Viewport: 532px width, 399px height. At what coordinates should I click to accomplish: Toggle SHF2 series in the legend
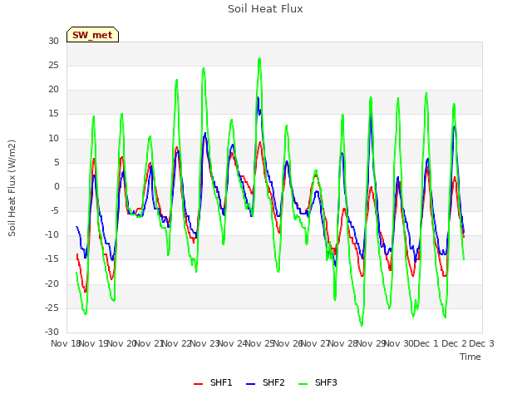(265, 382)
